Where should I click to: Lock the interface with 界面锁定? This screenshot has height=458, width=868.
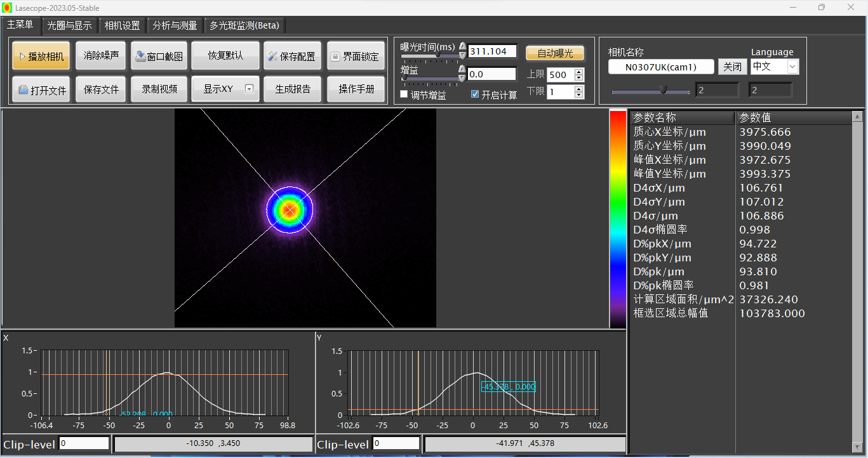355,56
